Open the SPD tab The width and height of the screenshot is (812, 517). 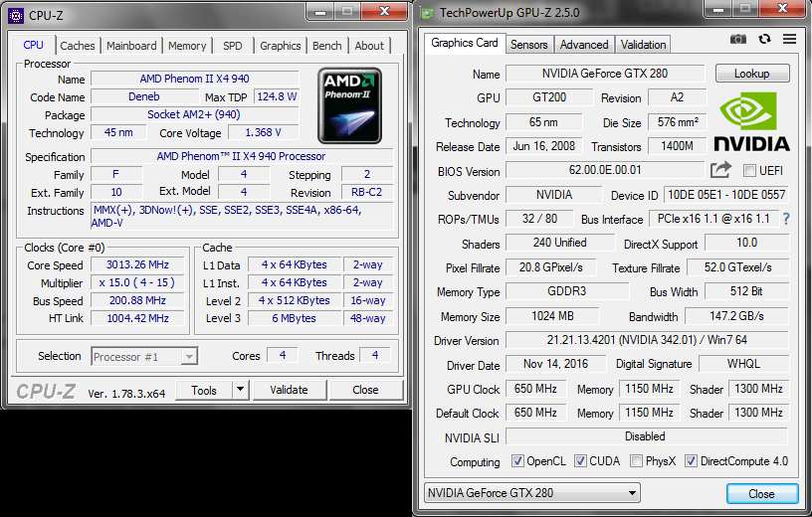click(x=233, y=46)
